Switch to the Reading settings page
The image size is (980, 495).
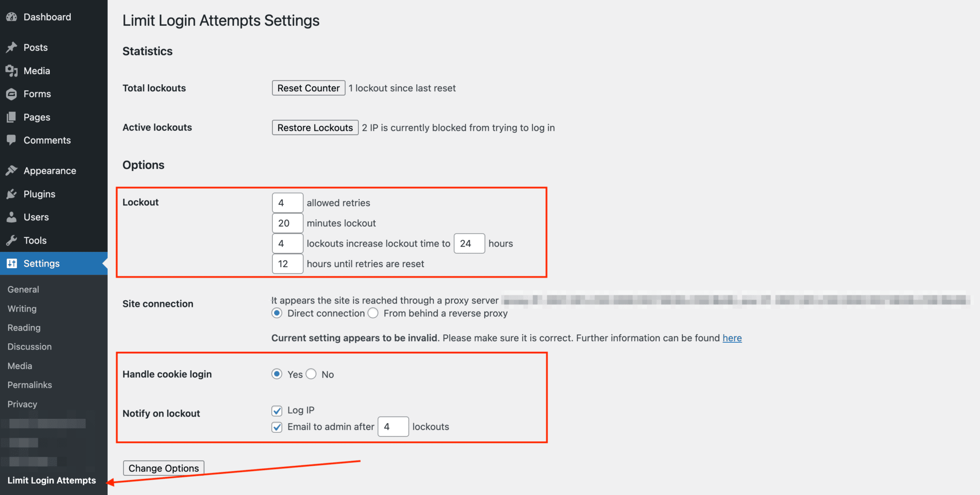coord(23,327)
